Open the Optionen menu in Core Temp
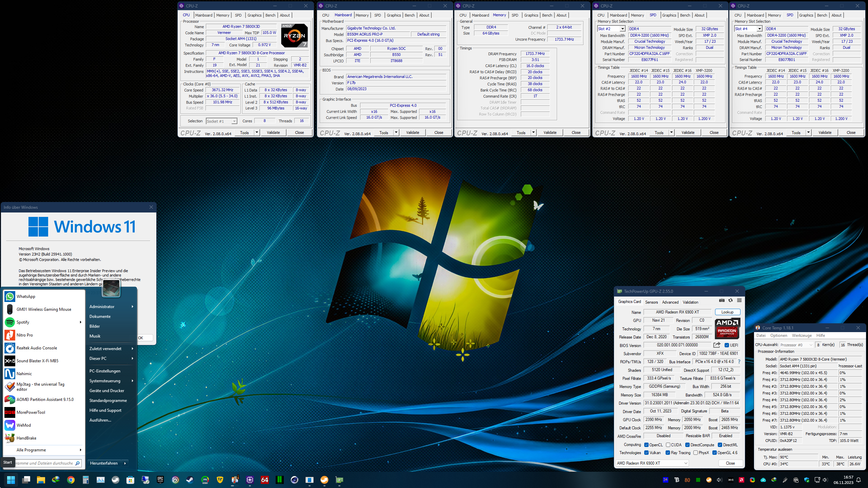The image size is (868, 488). (778, 335)
